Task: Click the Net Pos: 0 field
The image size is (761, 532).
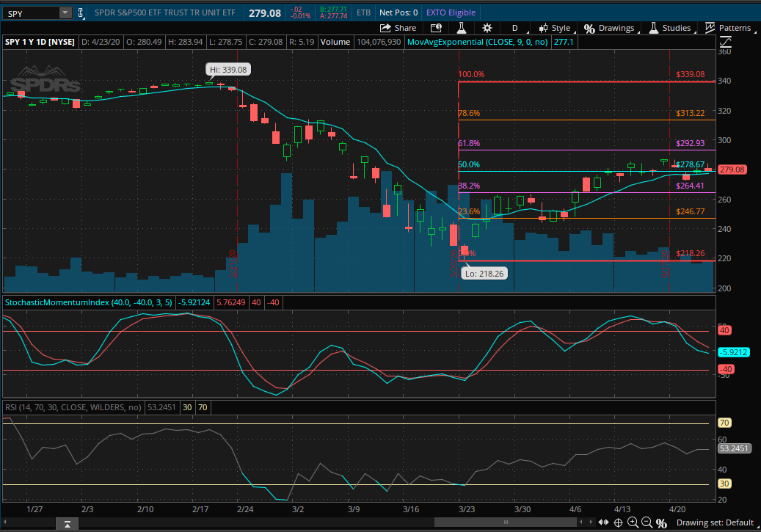Action: 398,12
